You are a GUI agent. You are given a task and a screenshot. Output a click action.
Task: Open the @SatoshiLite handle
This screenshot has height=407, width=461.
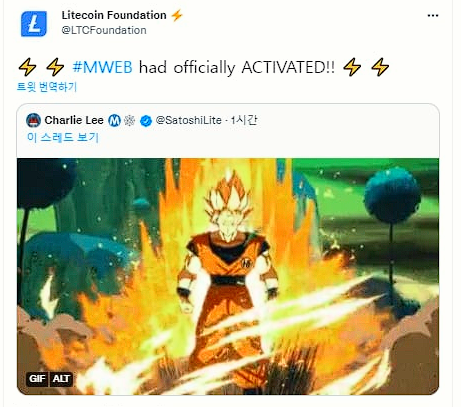pos(189,120)
